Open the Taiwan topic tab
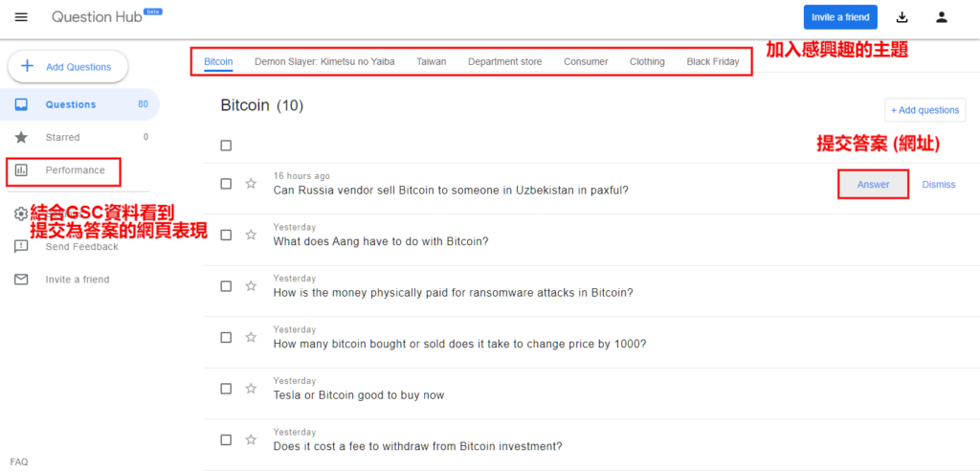The height and width of the screenshot is (472, 980). (x=432, y=62)
